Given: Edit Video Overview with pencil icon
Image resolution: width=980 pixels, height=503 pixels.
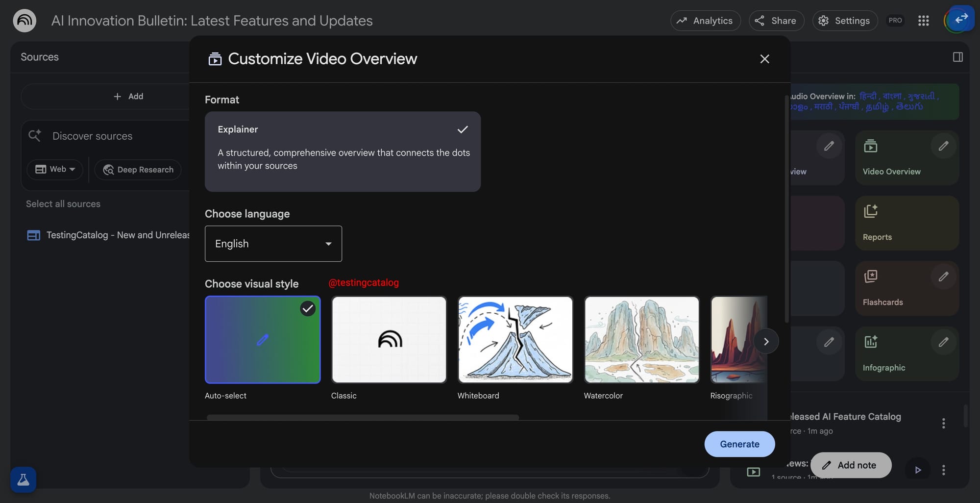Looking at the screenshot, I should [x=943, y=146].
